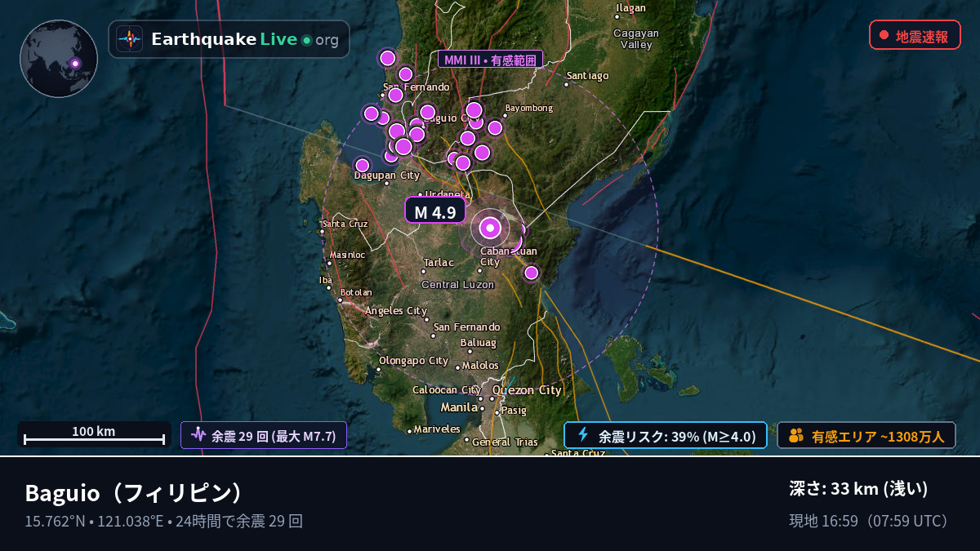The image size is (980, 551).
Task: Click the Ilagan city label
Action: pos(630,8)
